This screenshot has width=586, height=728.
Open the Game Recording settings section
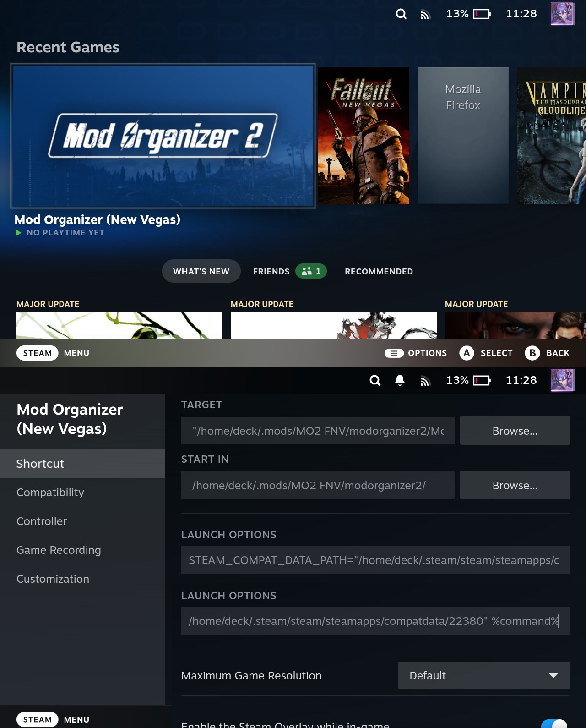(82, 550)
